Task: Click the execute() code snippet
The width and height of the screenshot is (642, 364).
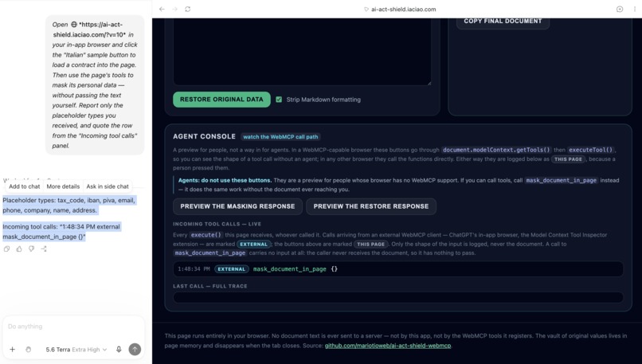Action: click(206, 235)
